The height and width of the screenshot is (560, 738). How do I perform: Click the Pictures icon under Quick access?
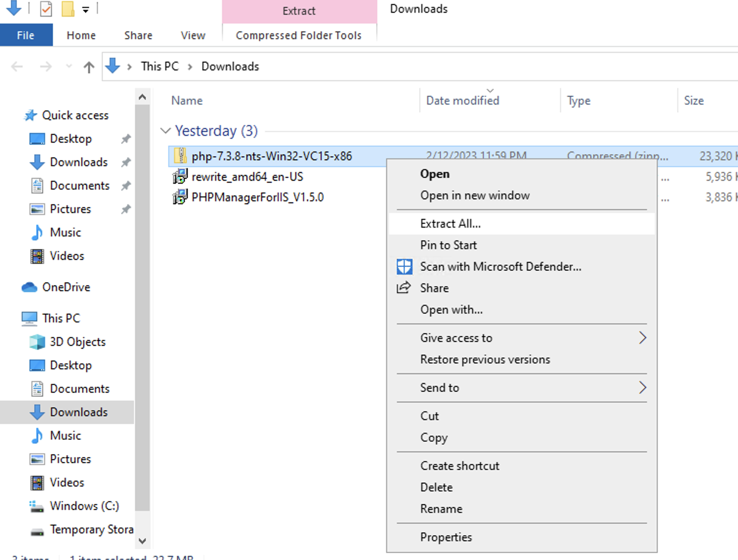[x=37, y=209]
